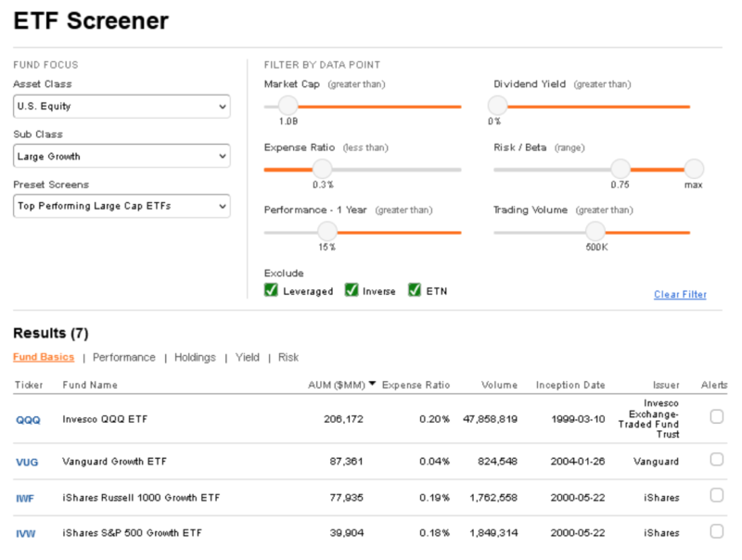742x560 pixels.
Task: Click the Performance 1 Year slider handle
Action: 327,232
